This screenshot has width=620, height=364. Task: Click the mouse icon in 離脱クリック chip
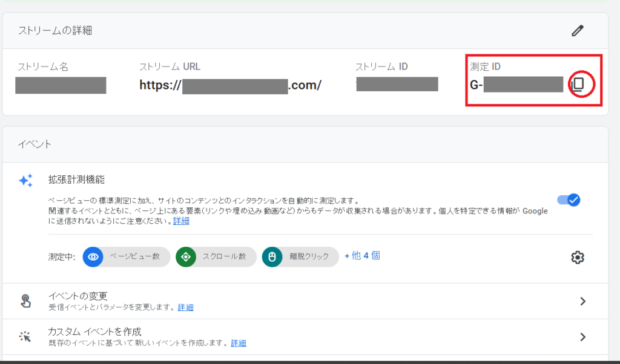[272, 256]
